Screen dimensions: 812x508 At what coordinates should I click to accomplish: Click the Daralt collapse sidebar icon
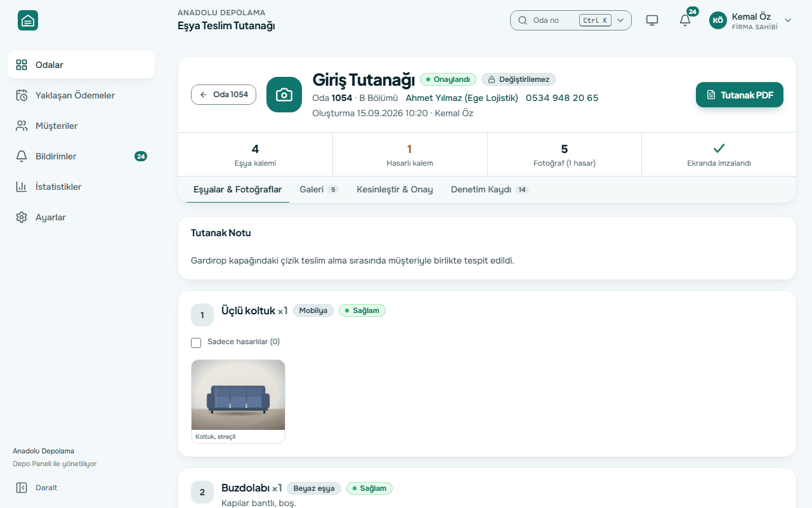pyautogui.click(x=22, y=488)
